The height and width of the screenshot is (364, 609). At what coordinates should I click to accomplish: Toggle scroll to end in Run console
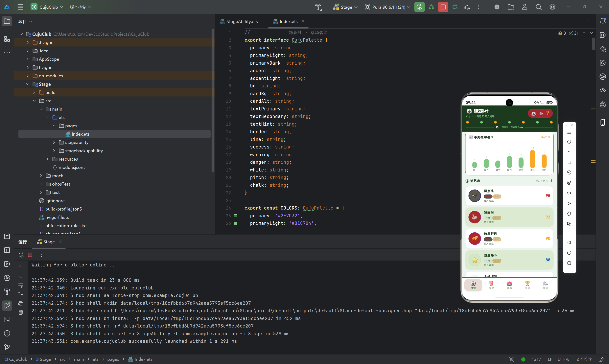(21, 294)
